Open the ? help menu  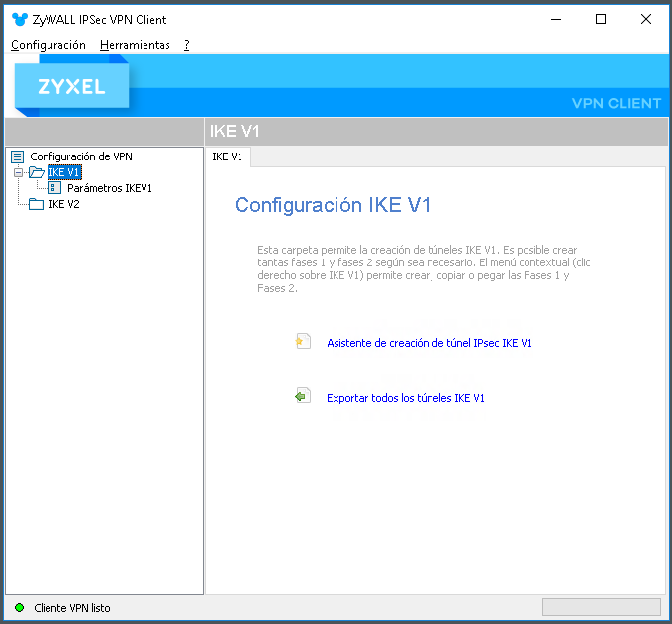[187, 45]
